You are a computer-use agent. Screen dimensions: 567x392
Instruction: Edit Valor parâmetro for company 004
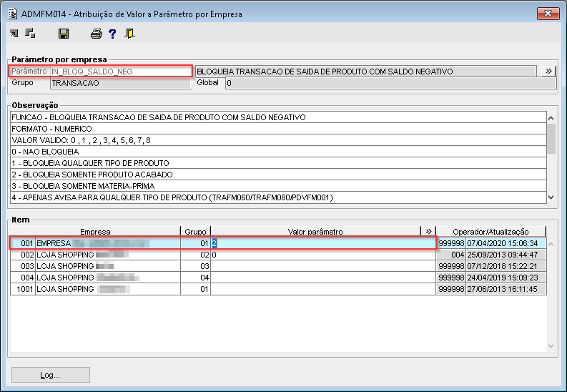pyautogui.click(x=323, y=278)
